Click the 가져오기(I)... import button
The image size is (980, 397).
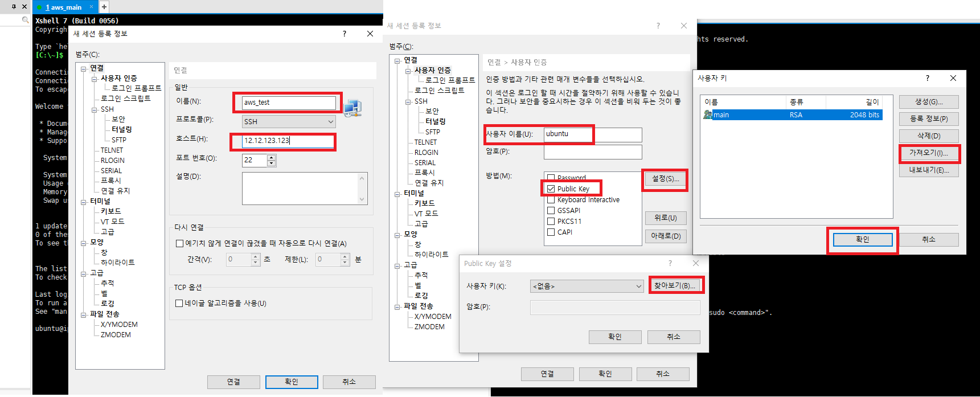[929, 153]
